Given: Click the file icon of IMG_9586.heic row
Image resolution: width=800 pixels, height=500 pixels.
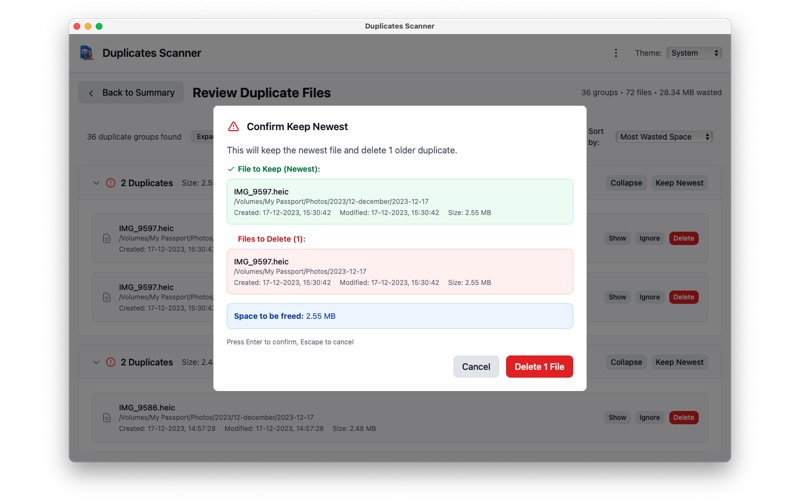Looking at the screenshot, I should point(107,417).
